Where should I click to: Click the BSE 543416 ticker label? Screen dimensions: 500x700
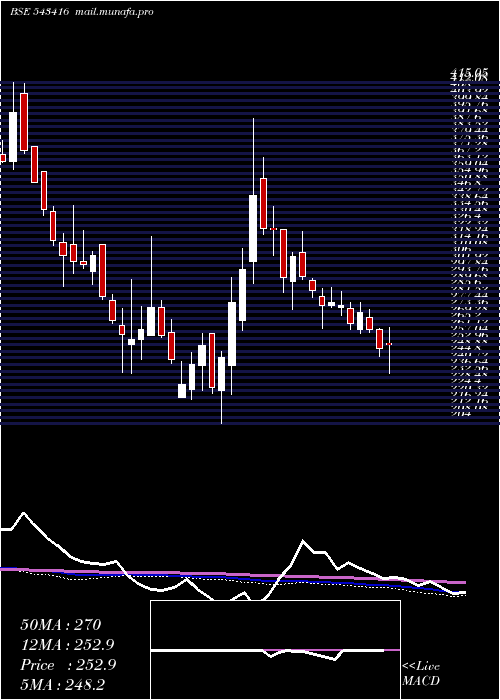click(x=39, y=12)
